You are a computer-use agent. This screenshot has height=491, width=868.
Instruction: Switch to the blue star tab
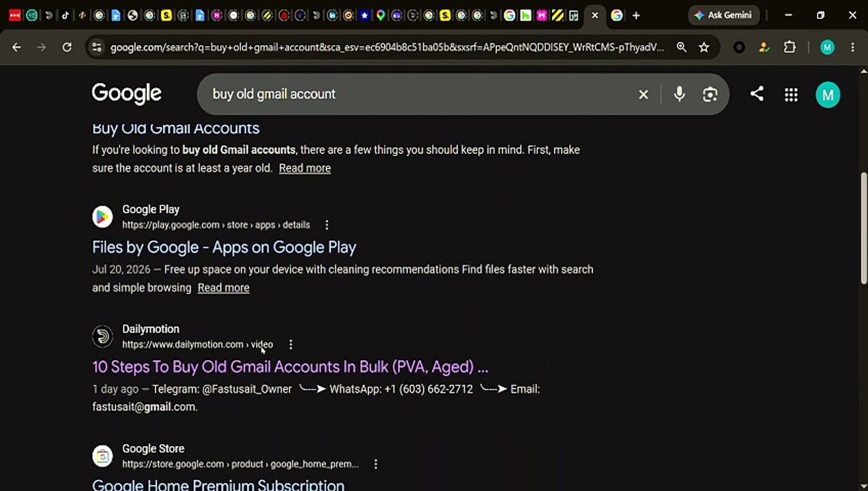pyautogui.click(x=364, y=15)
